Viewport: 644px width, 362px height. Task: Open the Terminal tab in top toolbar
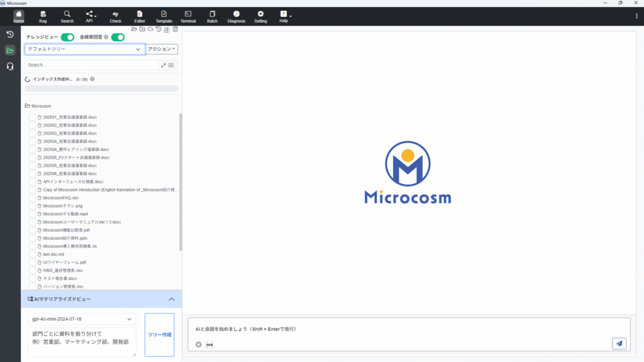coord(188,16)
